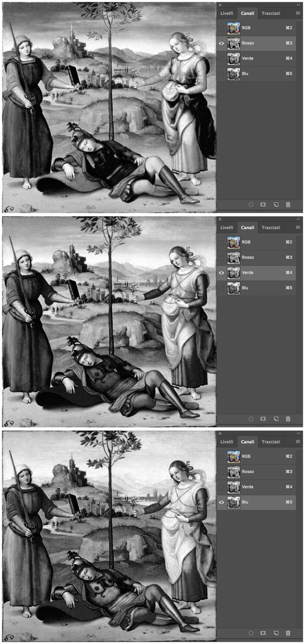Load channel as selection in Verde-active panel
Screen dimensions: 305x644
251,419
